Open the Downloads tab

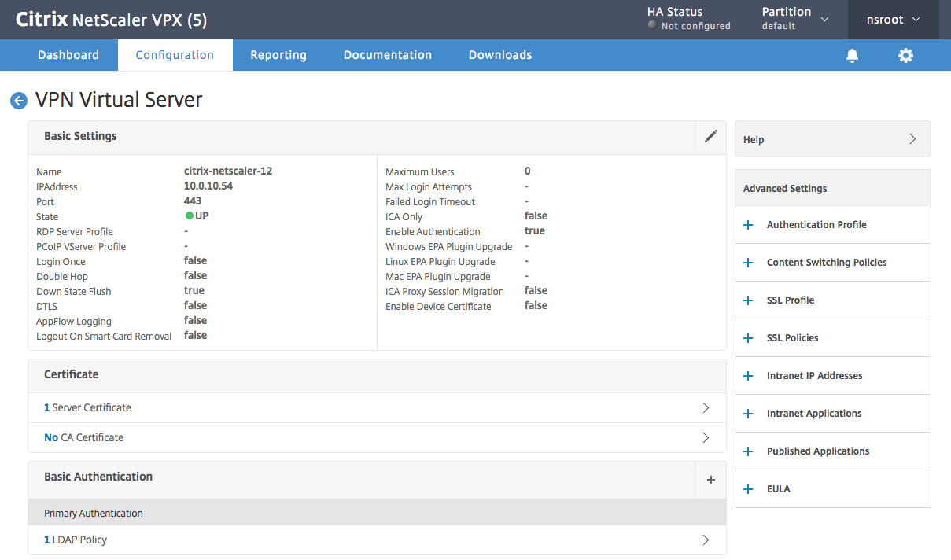pyautogui.click(x=500, y=55)
